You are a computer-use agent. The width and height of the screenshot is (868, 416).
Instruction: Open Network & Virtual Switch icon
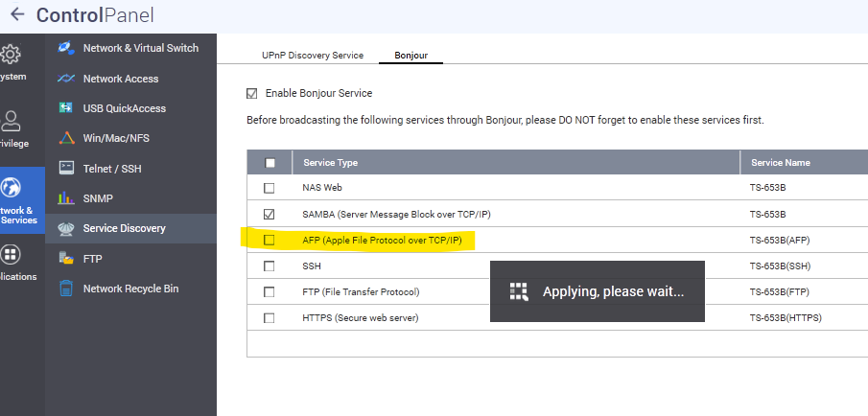(66, 48)
